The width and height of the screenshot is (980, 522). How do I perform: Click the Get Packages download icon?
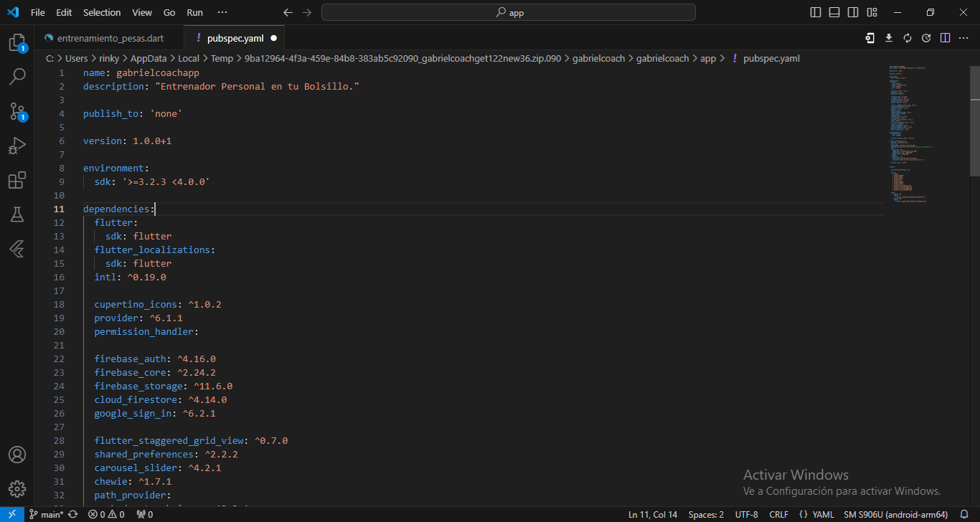(889, 38)
